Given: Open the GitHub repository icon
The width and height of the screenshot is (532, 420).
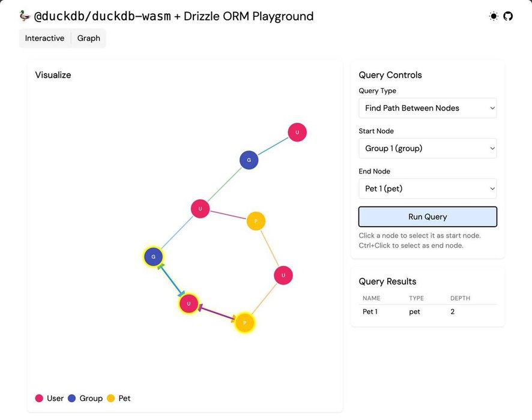Looking at the screenshot, I should 508,16.
